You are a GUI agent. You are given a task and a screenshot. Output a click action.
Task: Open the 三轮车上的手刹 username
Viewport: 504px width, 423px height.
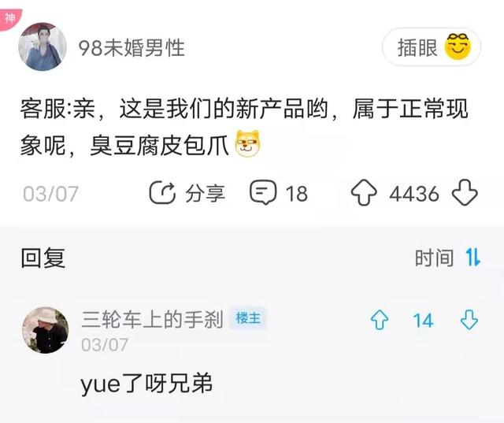point(152,319)
